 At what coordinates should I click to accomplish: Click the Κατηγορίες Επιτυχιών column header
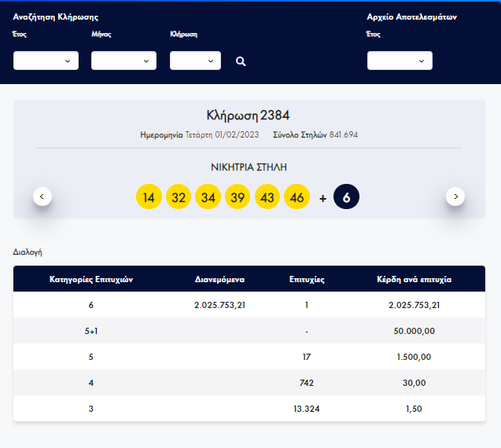point(91,279)
